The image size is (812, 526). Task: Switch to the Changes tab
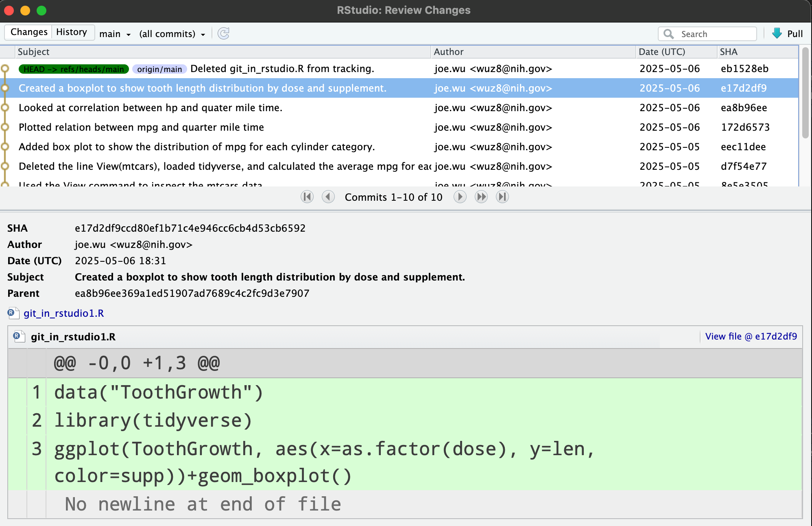(29, 32)
